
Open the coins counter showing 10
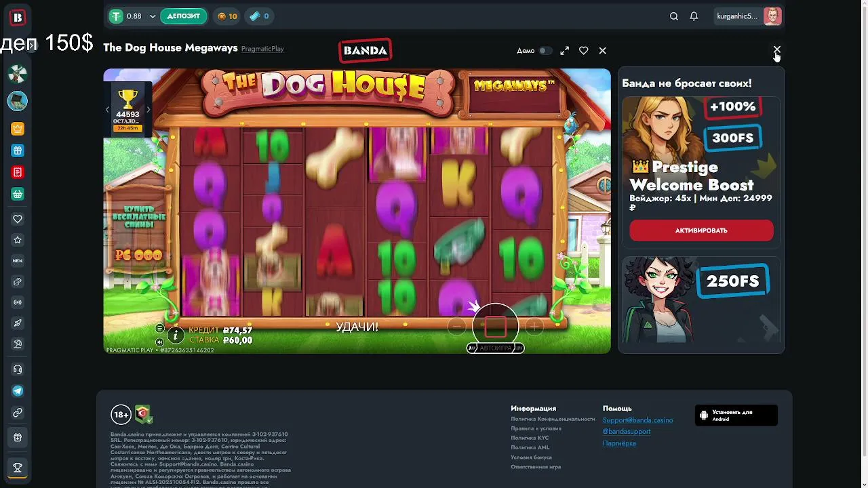227,16
